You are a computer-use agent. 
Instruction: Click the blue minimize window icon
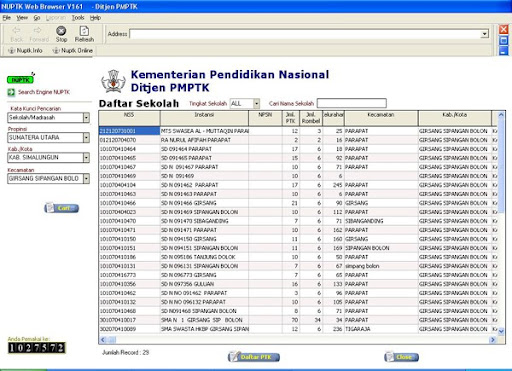[503, 51]
